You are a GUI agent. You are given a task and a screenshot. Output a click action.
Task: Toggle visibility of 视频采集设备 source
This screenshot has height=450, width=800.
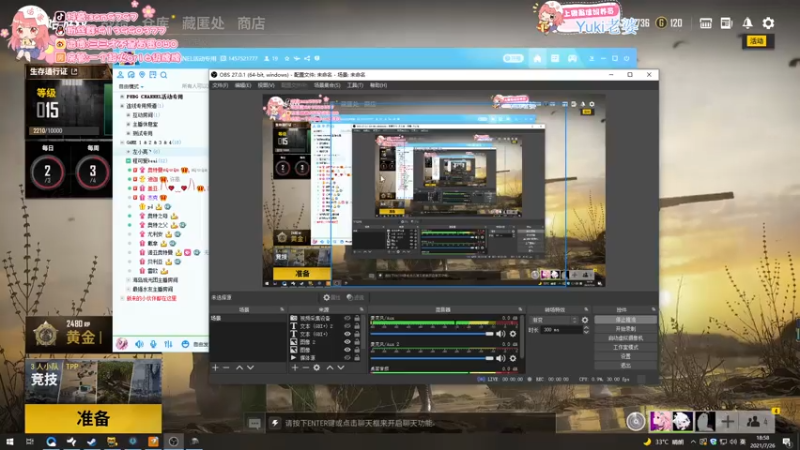(347, 318)
